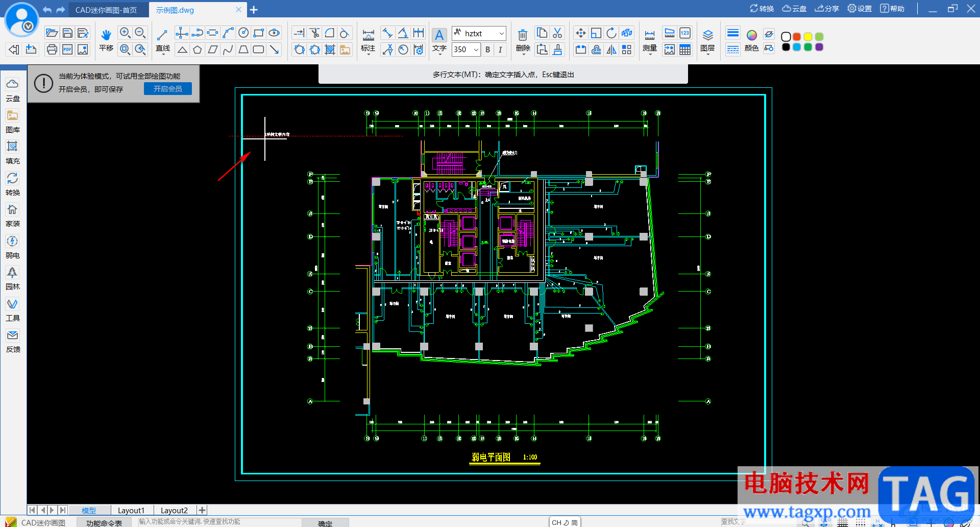Open the user profile avatar dropdown
The height and width of the screenshot is (527, 980).
tap(21, 20)
